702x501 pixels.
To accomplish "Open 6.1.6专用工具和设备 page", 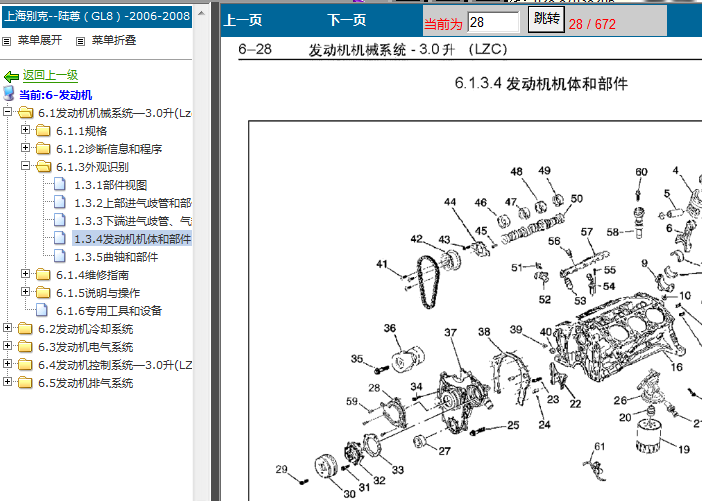I will click(x=109, y=311).
